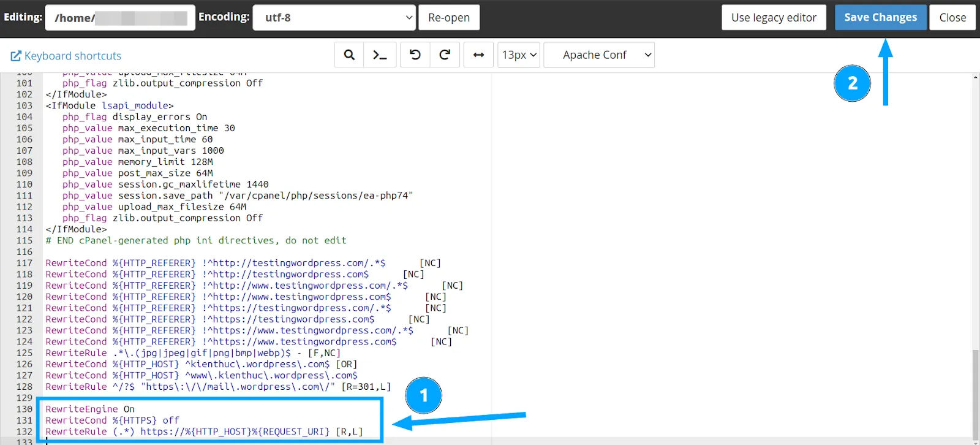Click Save Changes button
The height and width of the screenshot is (445, 980).
(x=880, y=17)
